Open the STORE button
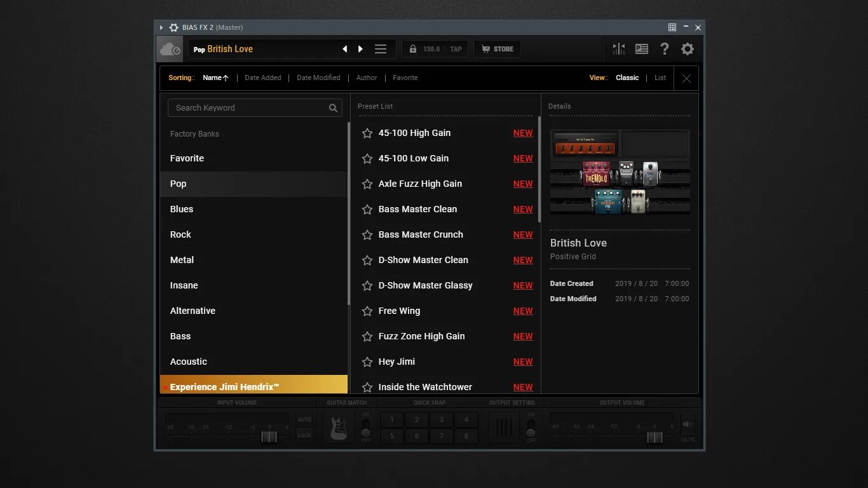The image size is (868, 488). 497,49
